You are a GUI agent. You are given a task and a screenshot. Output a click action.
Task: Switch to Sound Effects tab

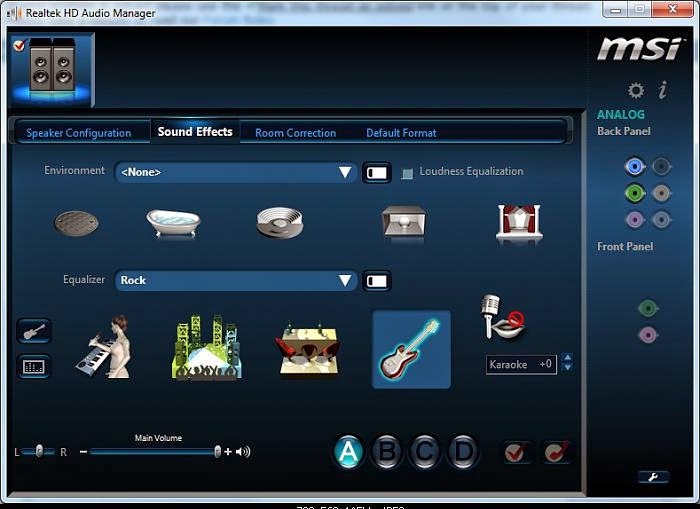195,132
